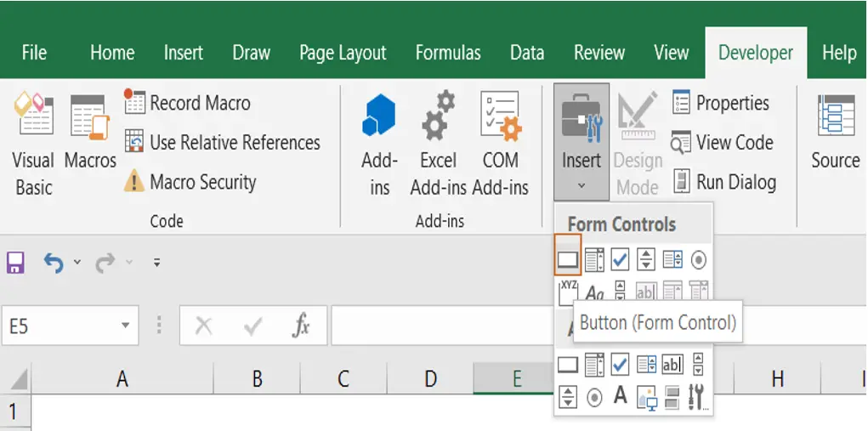Select the Spin Button form control
This screenshot has width=868, height=431.
pyautogui.click(x=645, y=259)
